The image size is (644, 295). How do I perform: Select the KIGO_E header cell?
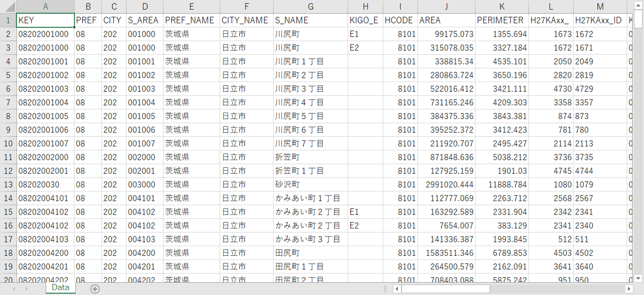[x=365, y=20]
